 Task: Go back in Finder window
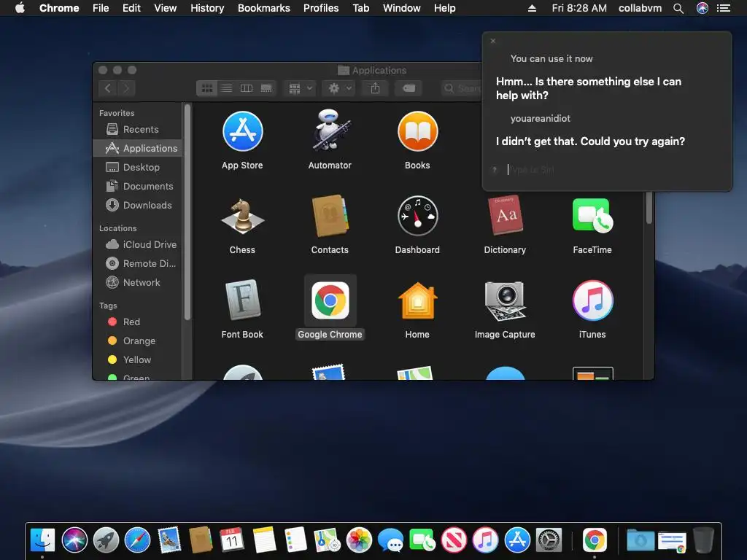(108, 88)
